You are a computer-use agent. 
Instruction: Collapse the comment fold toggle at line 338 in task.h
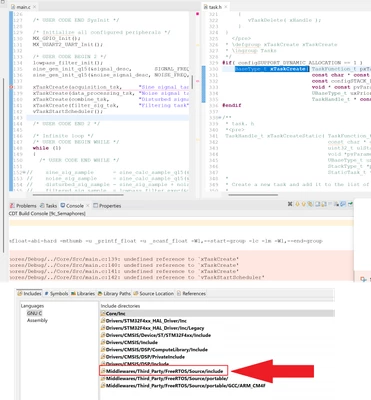pos(219,118)
